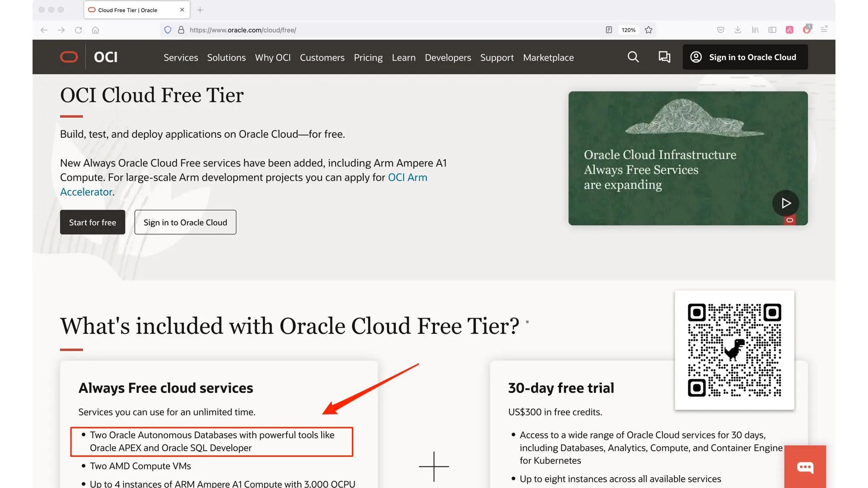Follow the OCI Arm Accelerator link
Image resolution: width=868 pixels, height=488 pixels.
pos(407,177)
